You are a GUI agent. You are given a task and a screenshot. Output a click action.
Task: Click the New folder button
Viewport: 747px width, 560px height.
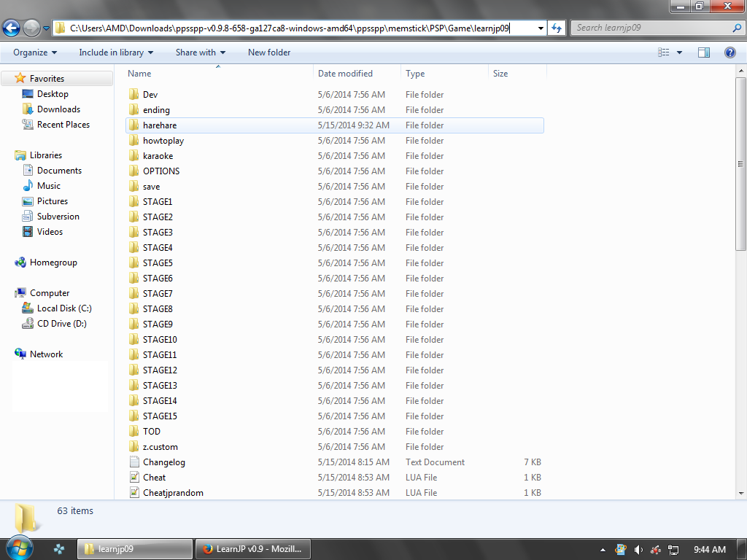[268, 52]
